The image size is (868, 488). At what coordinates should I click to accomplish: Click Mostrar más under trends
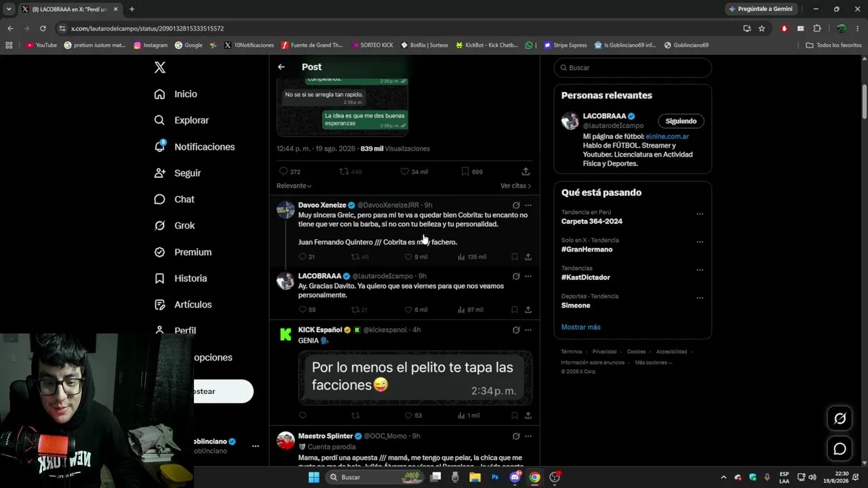coord(580,327)
